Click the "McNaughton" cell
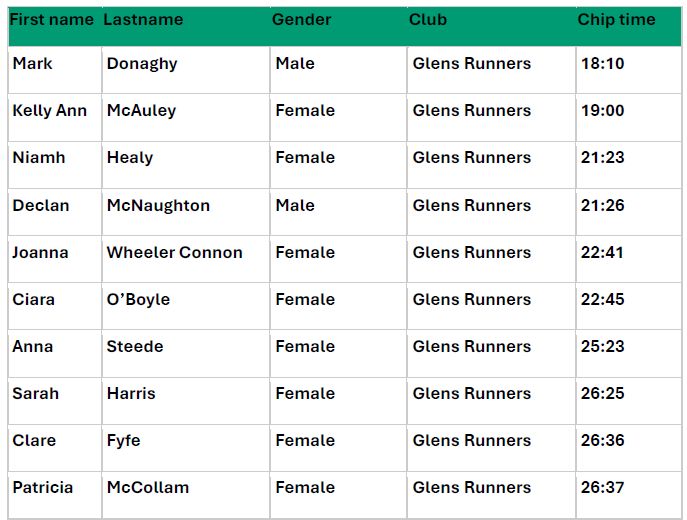 tap(158, 206)
